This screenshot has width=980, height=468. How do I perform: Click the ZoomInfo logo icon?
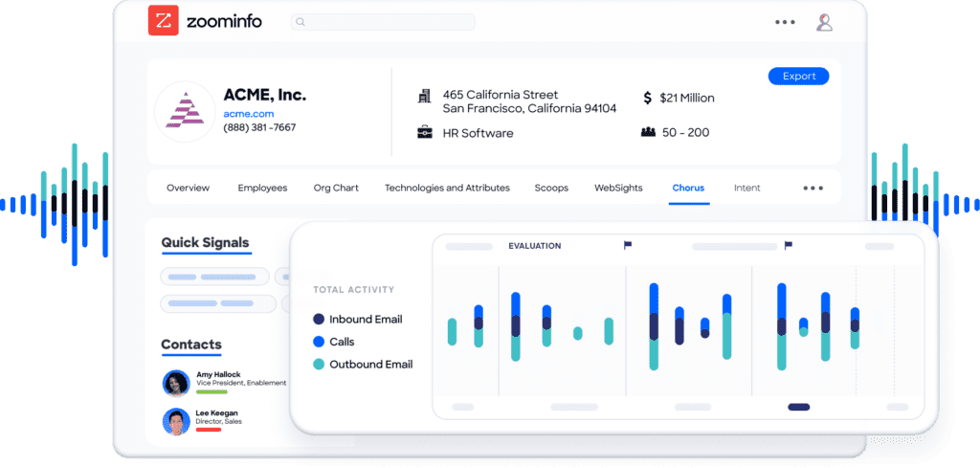163,21
